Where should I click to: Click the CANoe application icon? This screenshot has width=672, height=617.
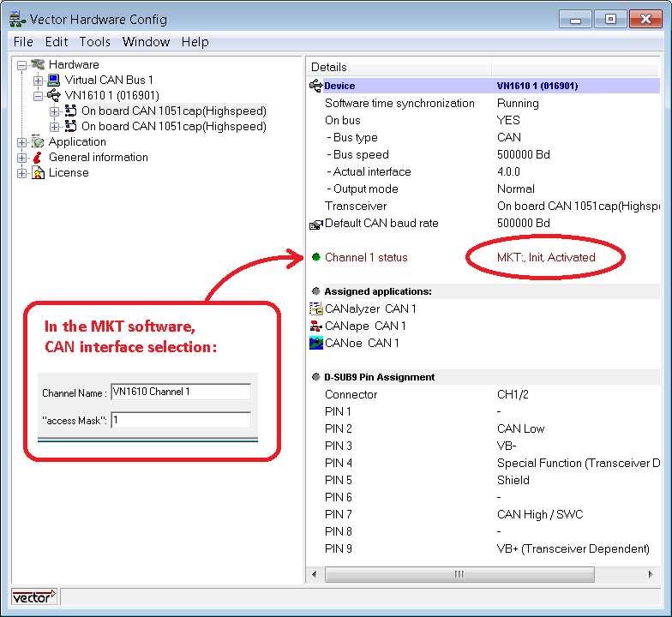pos(315,343)
